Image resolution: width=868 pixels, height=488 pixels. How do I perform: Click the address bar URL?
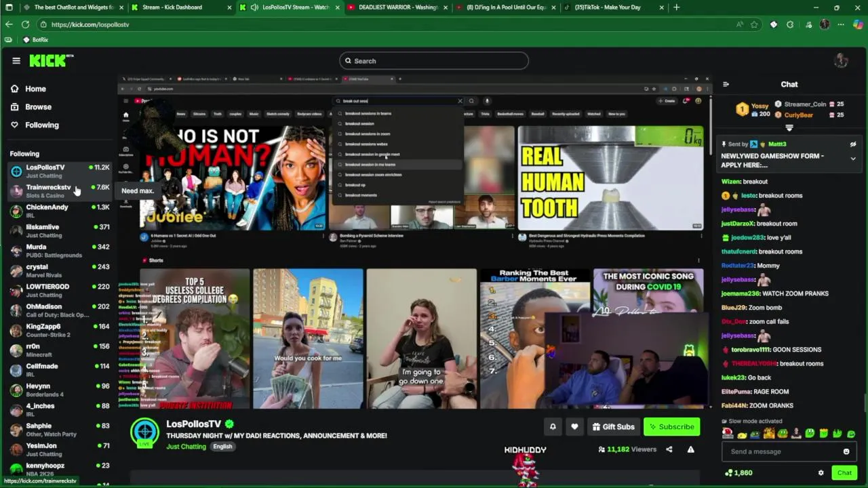pos(90,24)
